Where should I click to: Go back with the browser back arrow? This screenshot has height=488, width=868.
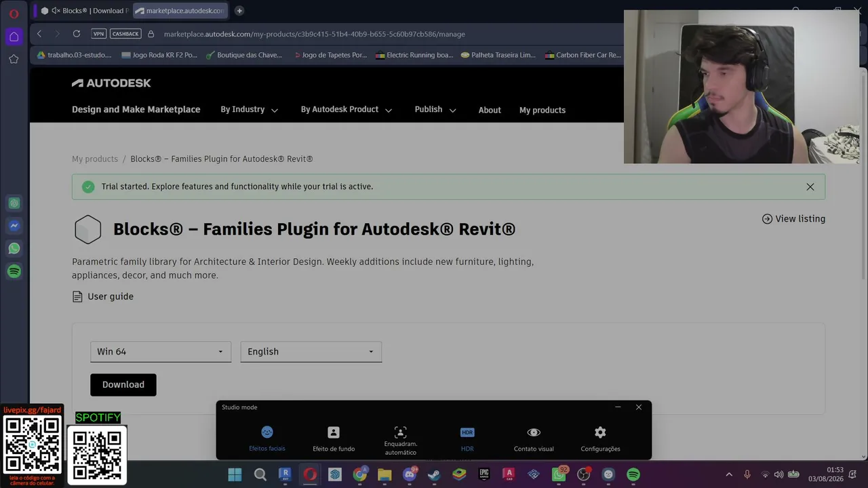coord(39,34)
